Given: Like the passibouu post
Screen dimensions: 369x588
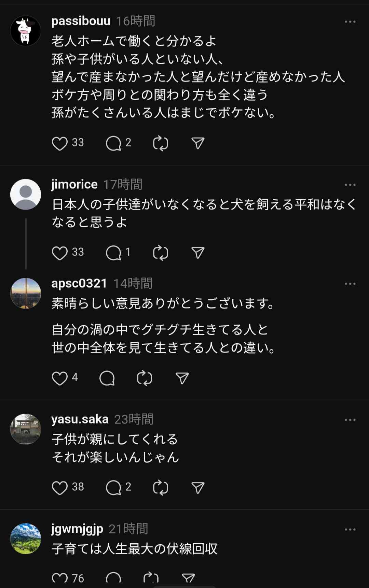Looking at the screenshot, I should click(59, 143).
